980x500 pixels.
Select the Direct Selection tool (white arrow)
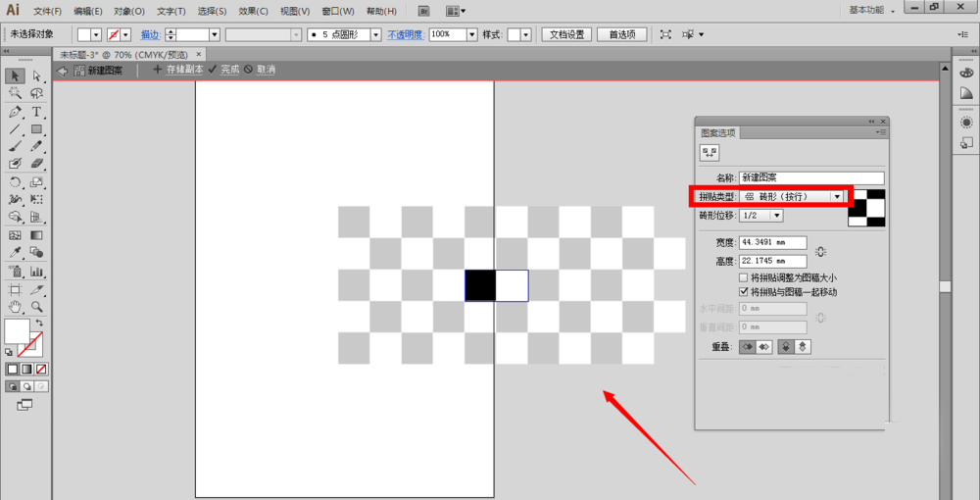pos(37,76)
